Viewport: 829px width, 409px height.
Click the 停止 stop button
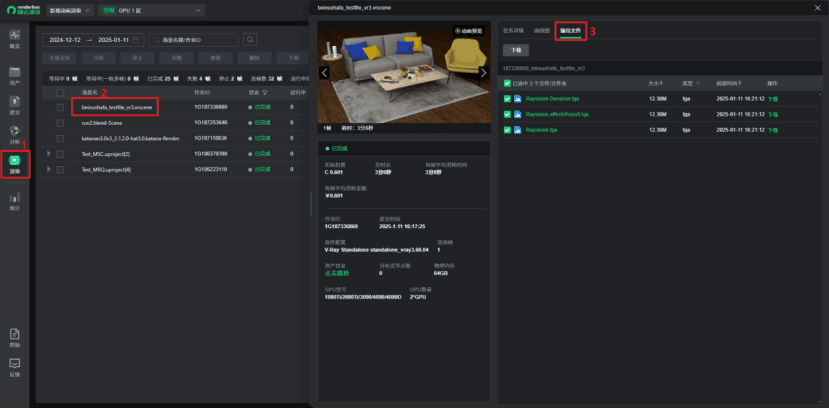tap(137, 58)
